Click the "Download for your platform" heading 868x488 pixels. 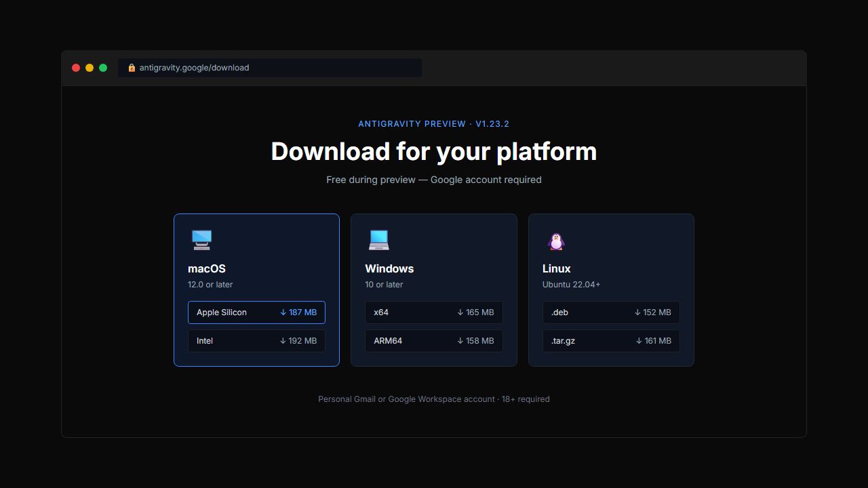(434, 151)
